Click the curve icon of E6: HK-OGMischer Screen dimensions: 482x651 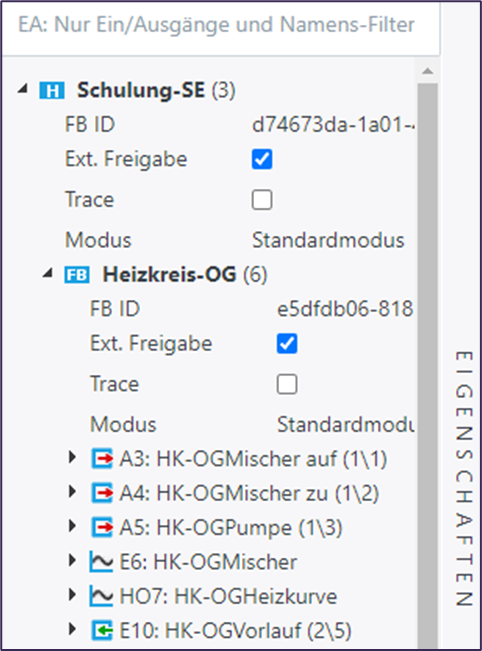click(101, 562)
